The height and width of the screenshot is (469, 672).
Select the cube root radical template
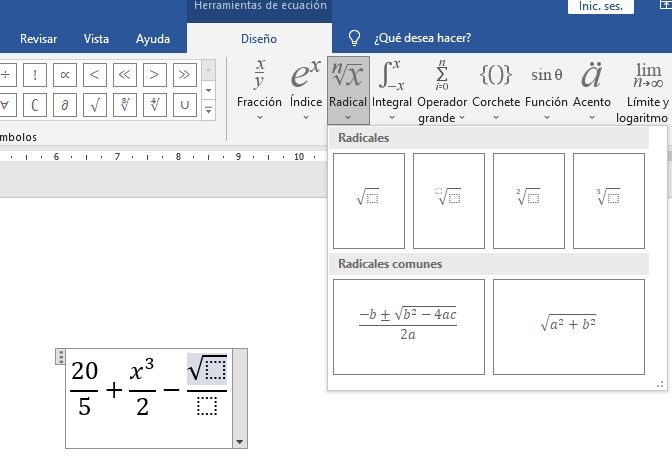(x=608, y=200)
